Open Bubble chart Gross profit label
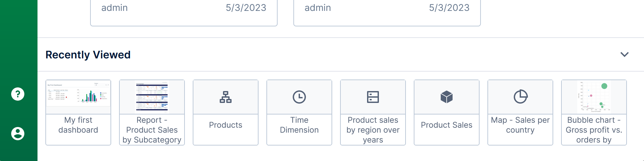The width and height of the screenshot is (644, 161). tap(594, 130)
